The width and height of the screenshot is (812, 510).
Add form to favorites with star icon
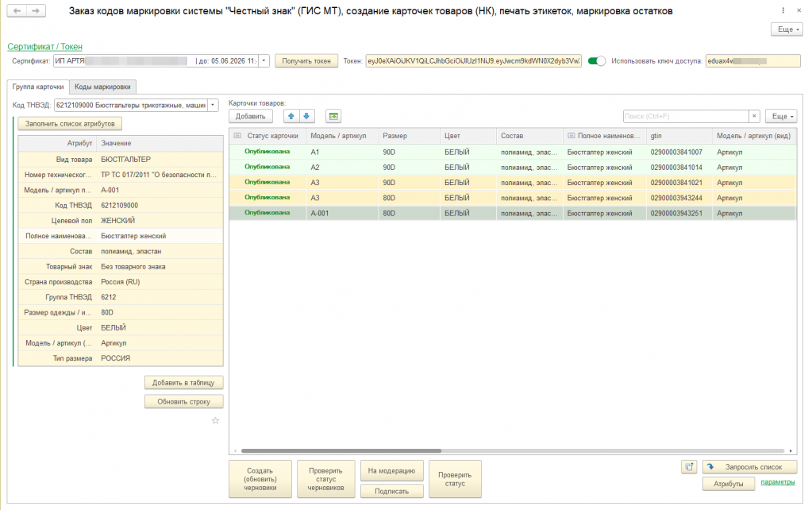(215, 420)
